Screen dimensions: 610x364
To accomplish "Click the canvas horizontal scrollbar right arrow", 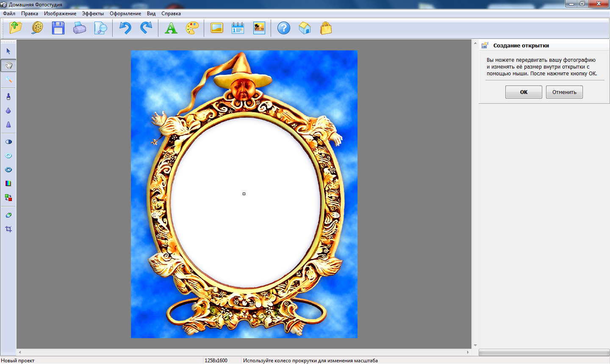I will tap(468, 352).
